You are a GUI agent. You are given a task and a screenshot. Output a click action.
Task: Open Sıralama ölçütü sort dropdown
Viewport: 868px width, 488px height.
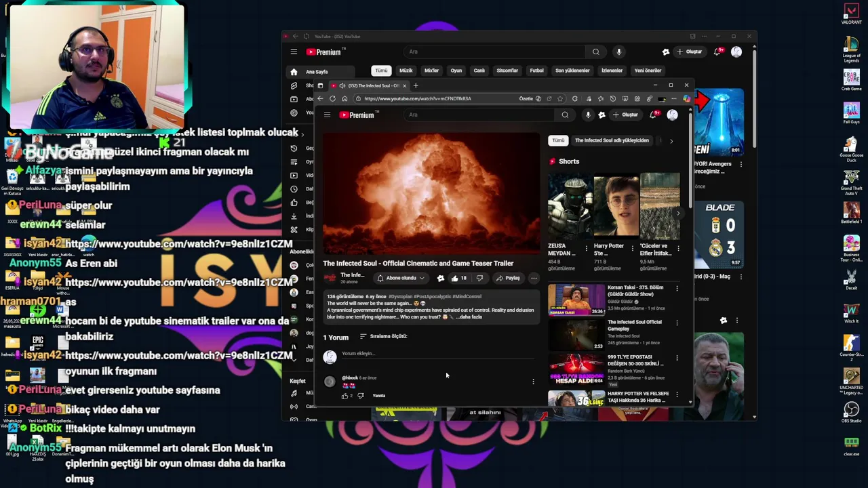(x=383, y=336)
